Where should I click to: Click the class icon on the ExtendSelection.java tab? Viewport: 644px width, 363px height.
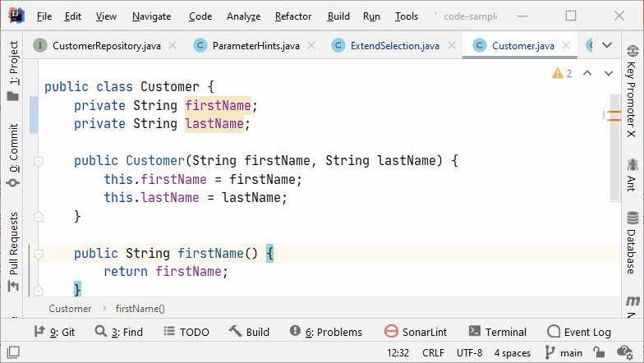(x=338, y=45)
